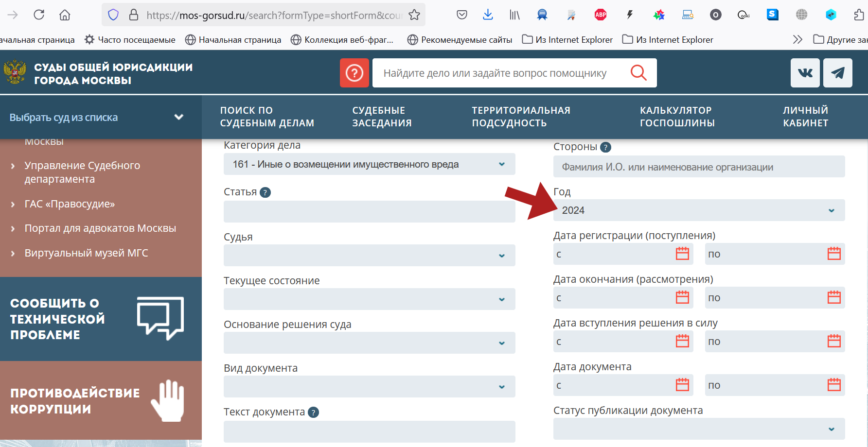The height and width of the screenshot is (447, 868).
Task: Open ГАС «Правосудие» sidebar link
Action: click(x=70, y=204)
